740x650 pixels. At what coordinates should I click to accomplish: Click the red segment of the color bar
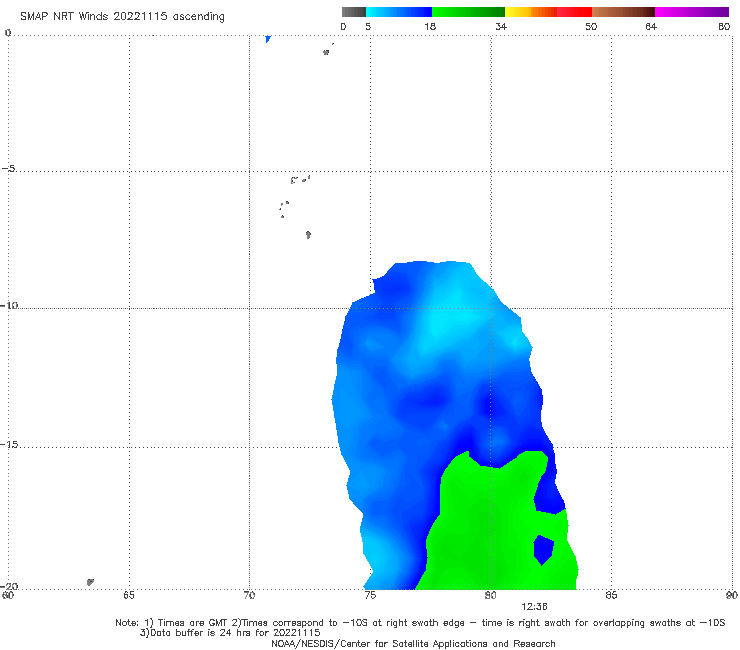(x=574, y=12)
